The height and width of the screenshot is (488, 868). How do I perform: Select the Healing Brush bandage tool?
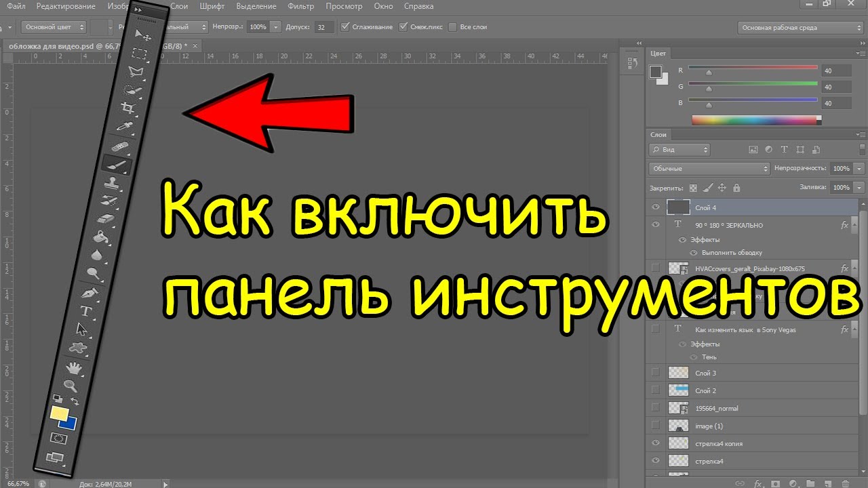(x=118, y=146)
